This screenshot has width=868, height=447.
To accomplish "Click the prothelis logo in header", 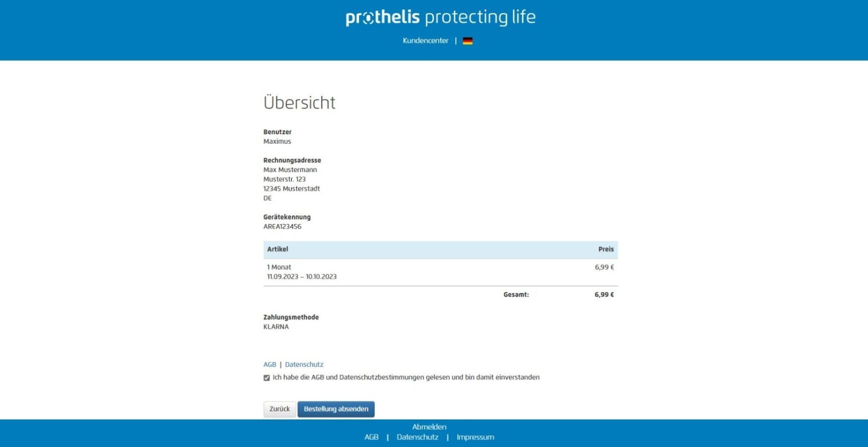I will [440, 18].
